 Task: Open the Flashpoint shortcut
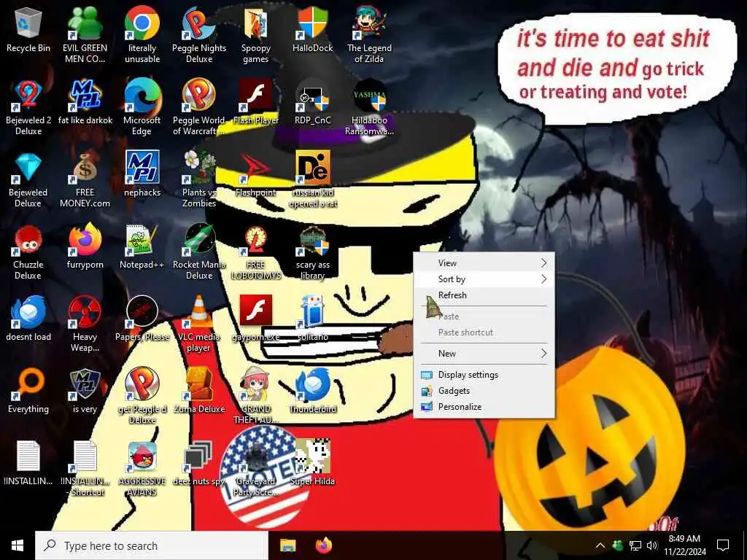256,174
